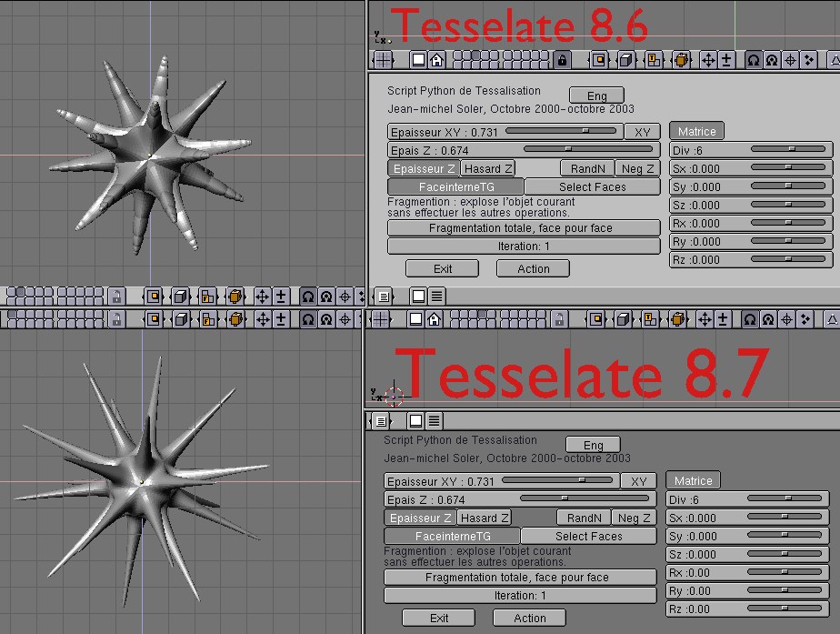Open draw mode selector in lower-left viewport header
This screenshot has width=840, height=634.
pyautogui.click(x=235, y=319)
